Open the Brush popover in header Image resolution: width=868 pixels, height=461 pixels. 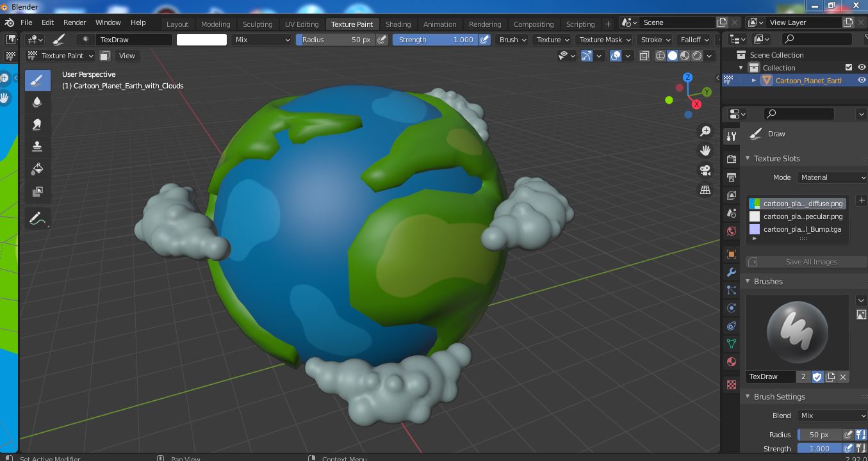click(x=512, y=40)
